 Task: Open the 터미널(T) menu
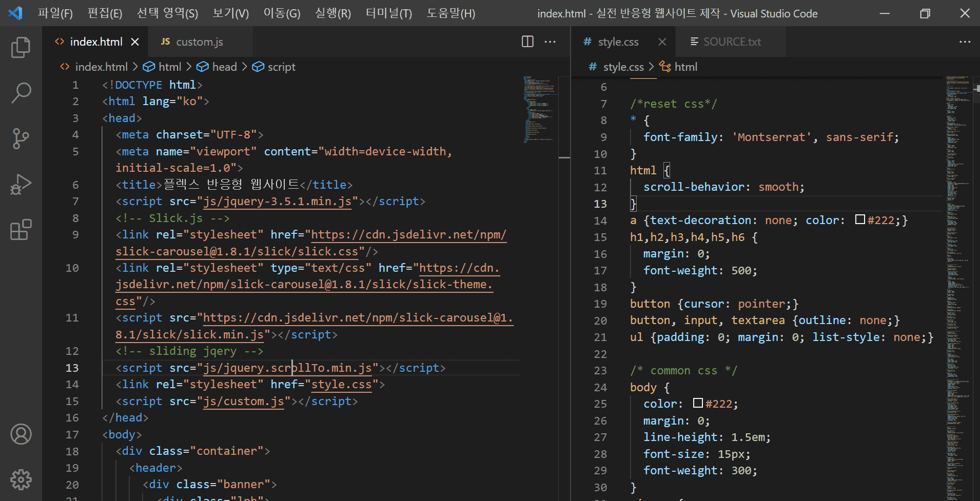coord(389,13)
